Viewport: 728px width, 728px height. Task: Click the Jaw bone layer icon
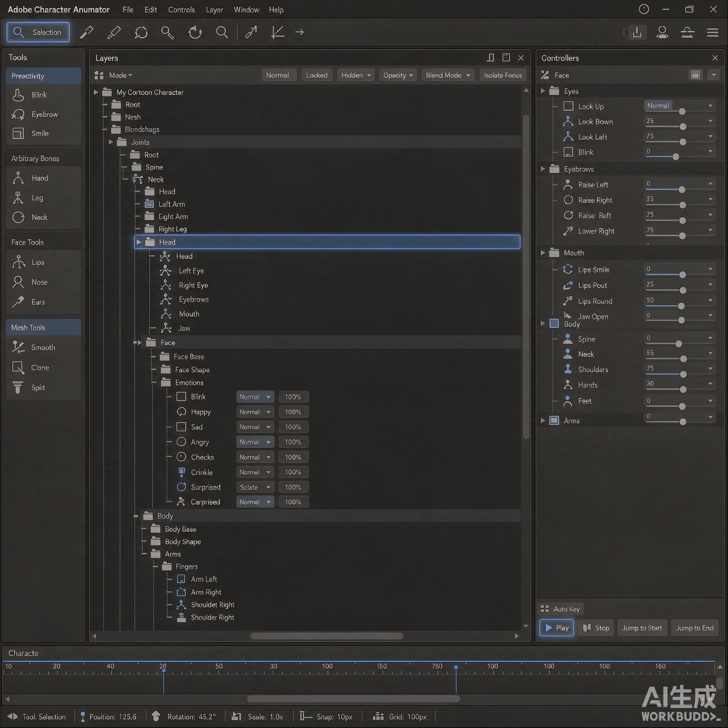tap(166, 328)
